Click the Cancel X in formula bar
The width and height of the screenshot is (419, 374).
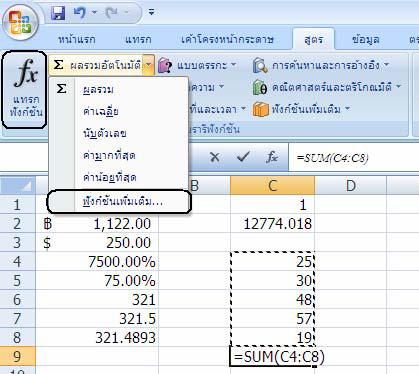215,157
